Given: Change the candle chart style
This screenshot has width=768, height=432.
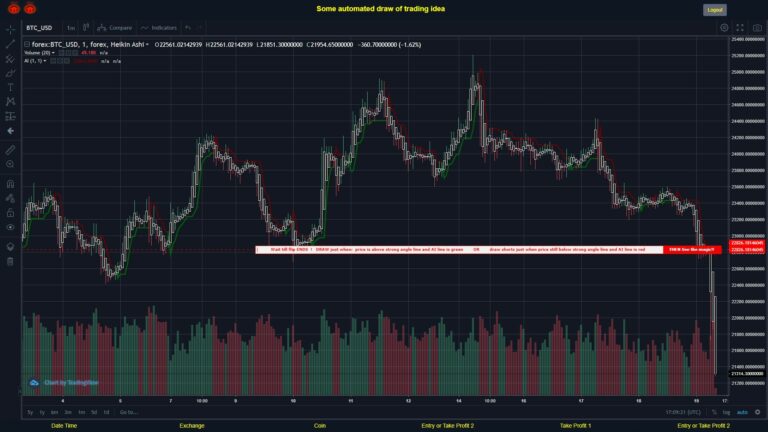Looking at the screenshot, I should (86, 27).
